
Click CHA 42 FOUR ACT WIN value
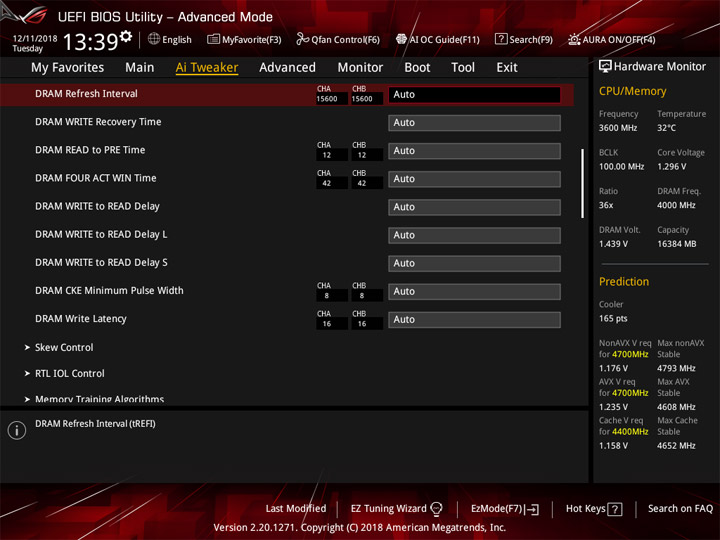click(331, 183)
